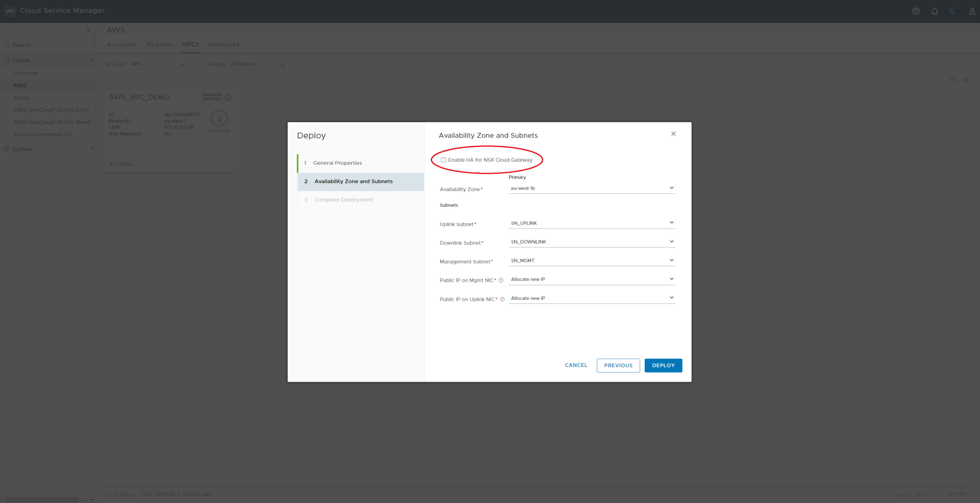
Task: Open Azure Government US in sidebar
Action: tap(42, 134)
